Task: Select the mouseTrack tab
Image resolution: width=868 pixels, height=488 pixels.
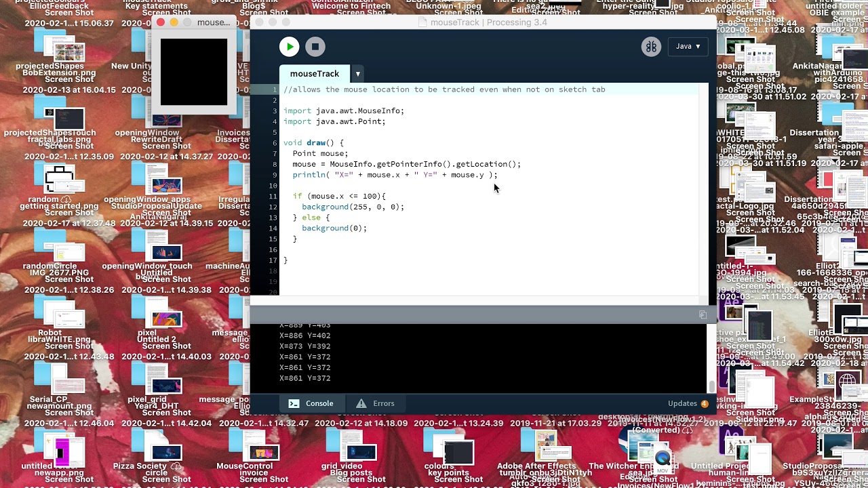Action: pos(315,74)
